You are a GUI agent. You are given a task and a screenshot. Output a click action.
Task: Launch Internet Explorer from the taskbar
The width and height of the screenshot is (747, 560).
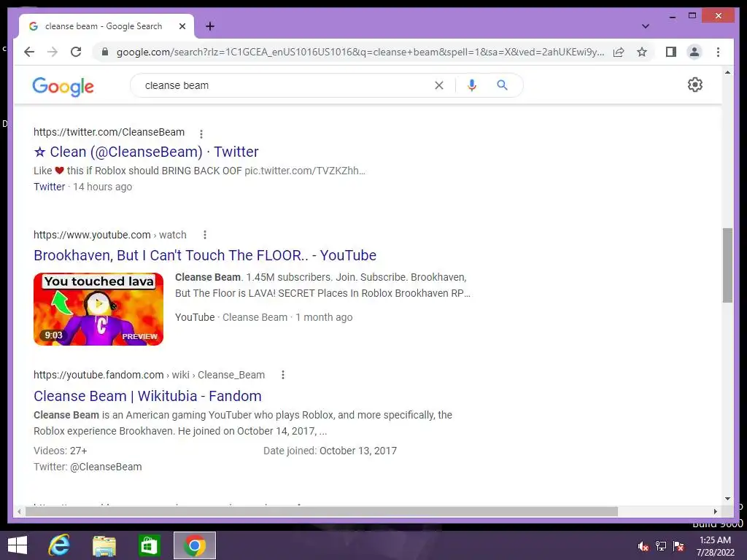point(59,545)
